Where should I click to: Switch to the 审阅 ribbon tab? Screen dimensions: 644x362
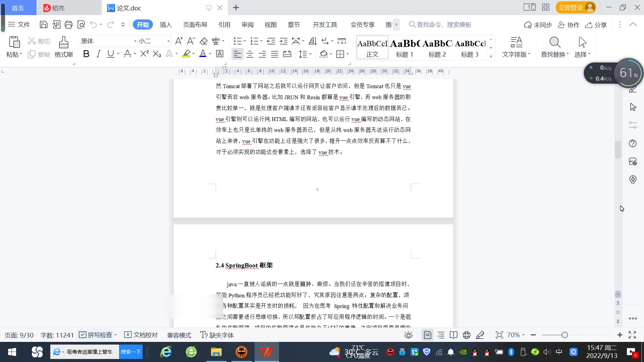247,24
